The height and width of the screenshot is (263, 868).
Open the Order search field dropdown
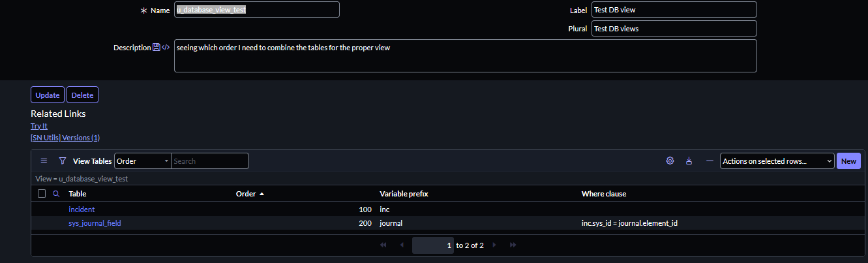pos(142,161)
